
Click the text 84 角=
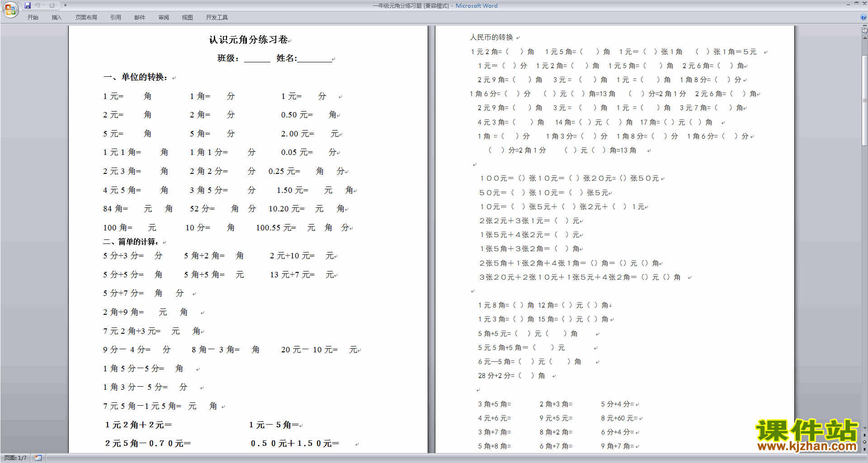tap(116, 209)
